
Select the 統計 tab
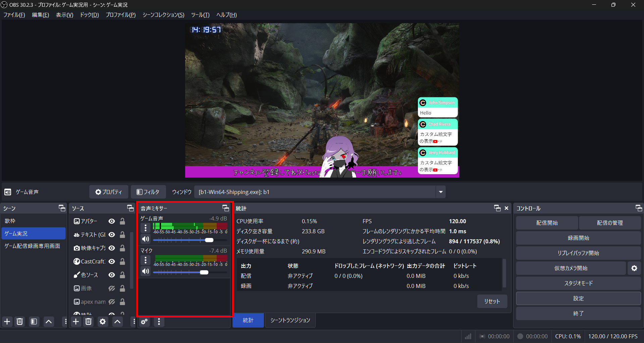point(248,320)
